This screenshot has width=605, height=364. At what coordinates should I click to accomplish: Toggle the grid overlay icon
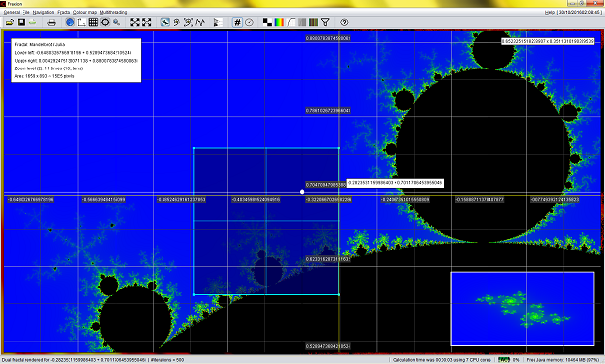[x=93, y=23]
